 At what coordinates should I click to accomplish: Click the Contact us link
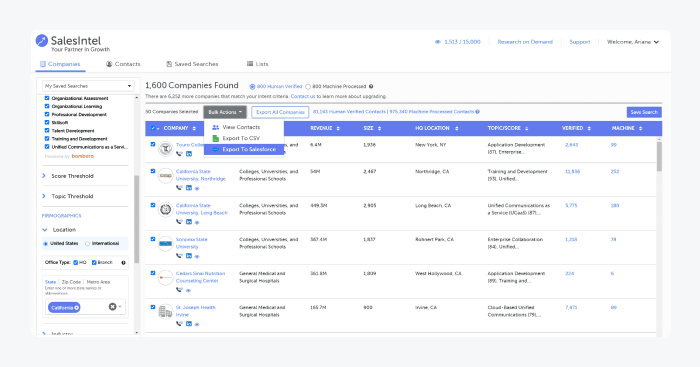[303, 96]
